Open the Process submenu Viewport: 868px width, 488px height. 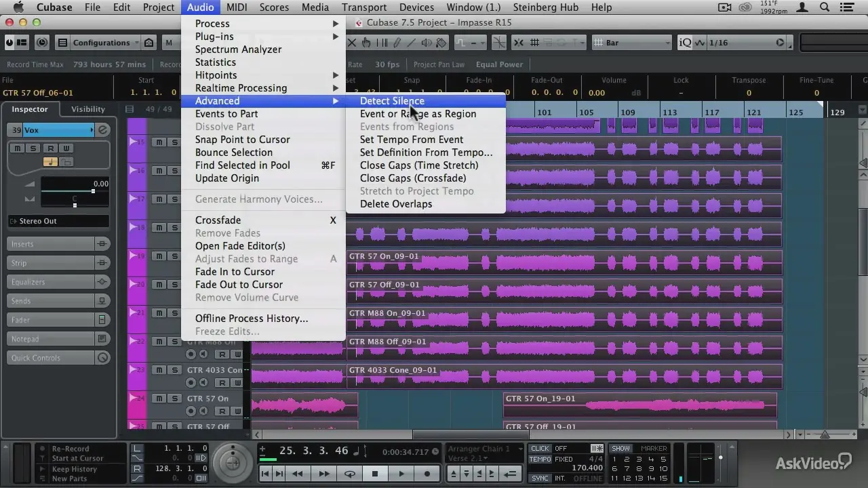tap(263, 24)
